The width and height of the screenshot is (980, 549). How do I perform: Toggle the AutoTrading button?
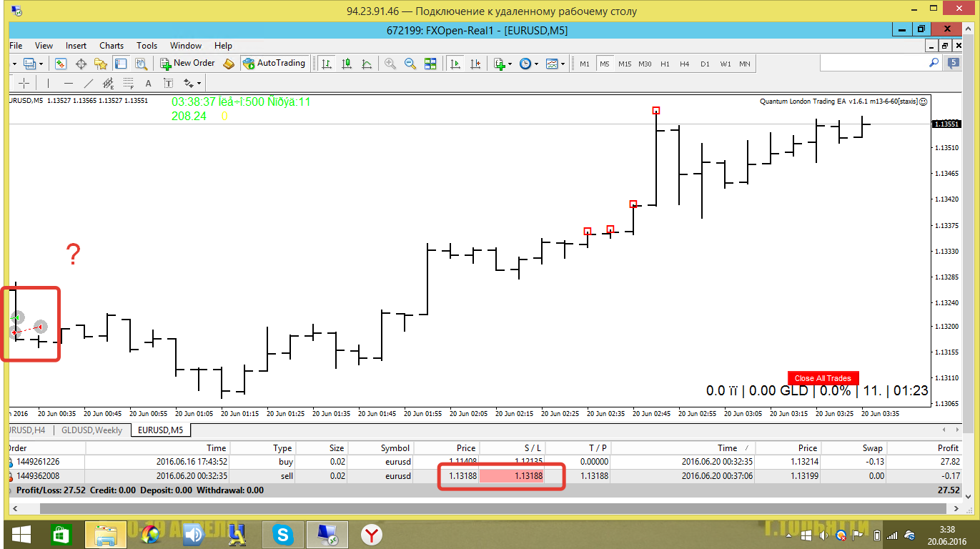click(x=274, y=63)
